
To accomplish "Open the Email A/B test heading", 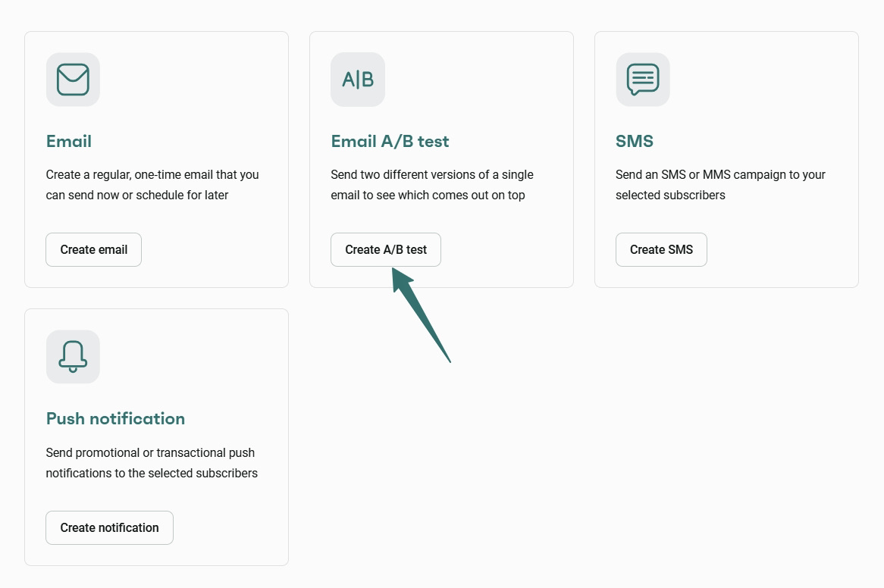I will tap(390, 141).
